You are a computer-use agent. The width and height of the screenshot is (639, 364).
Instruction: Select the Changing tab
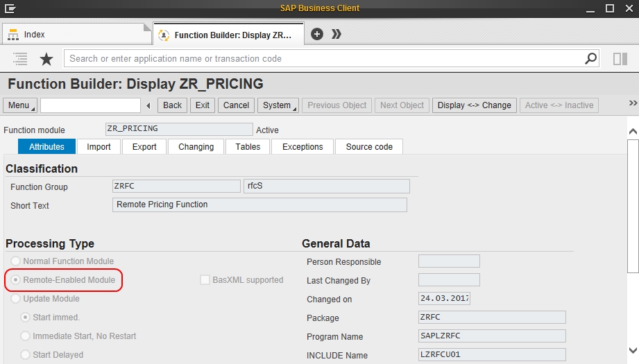196,146
